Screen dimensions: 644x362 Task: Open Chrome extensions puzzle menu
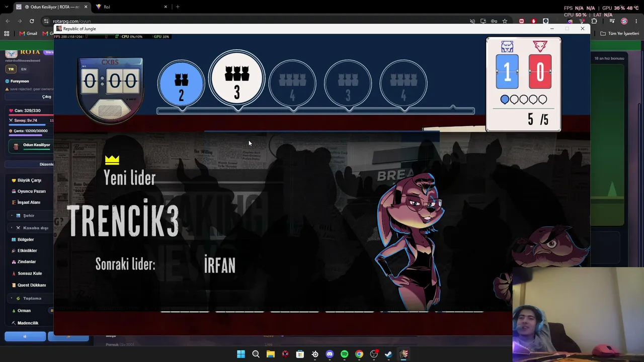click(594, 21)
